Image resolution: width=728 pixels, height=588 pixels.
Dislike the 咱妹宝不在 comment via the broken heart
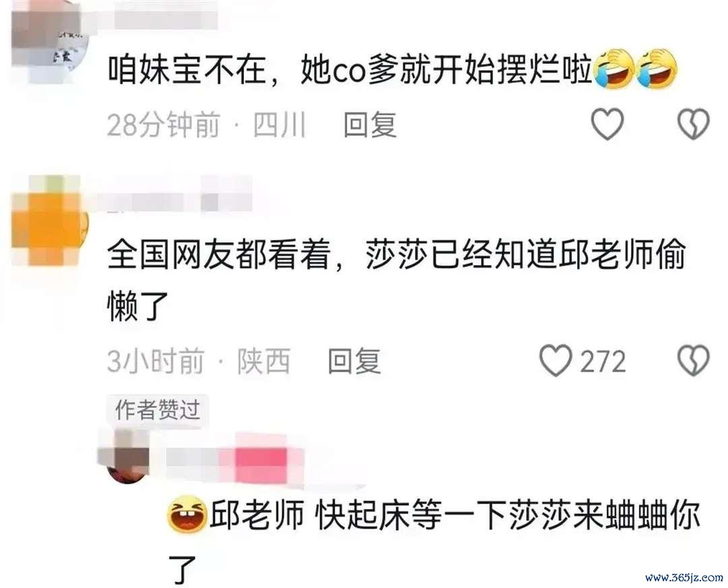point(694,123)
